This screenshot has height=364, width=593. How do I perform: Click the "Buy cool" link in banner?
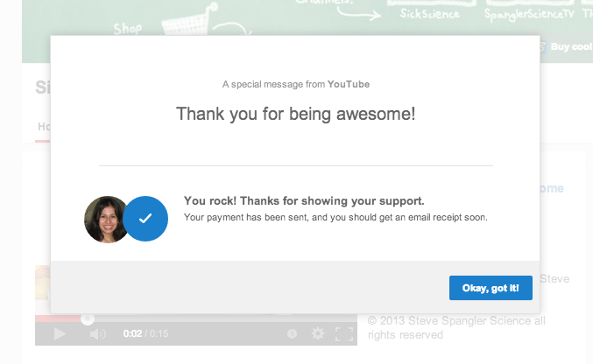(571, 46)
